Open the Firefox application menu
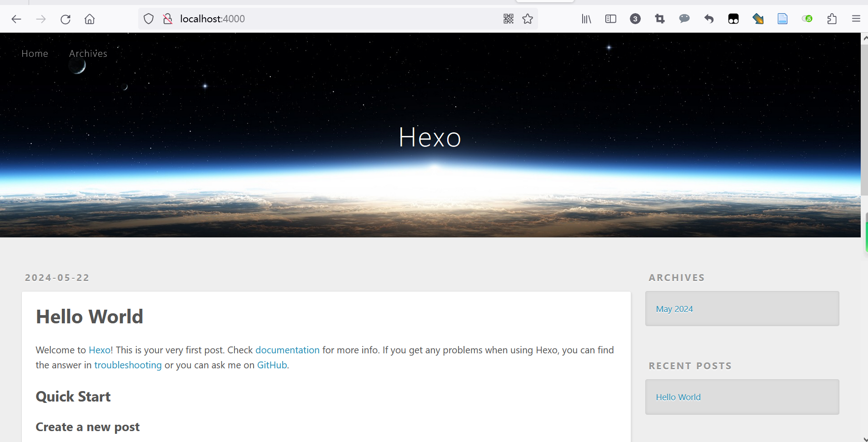 point(856,19)
